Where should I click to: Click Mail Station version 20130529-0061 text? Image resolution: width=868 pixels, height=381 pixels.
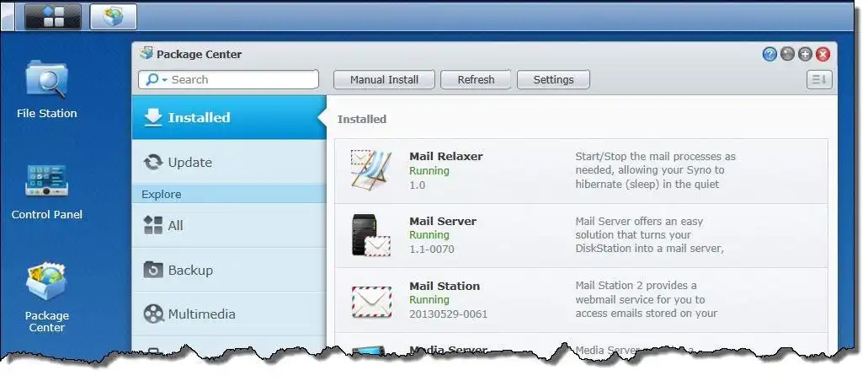(x=449, y=314)
